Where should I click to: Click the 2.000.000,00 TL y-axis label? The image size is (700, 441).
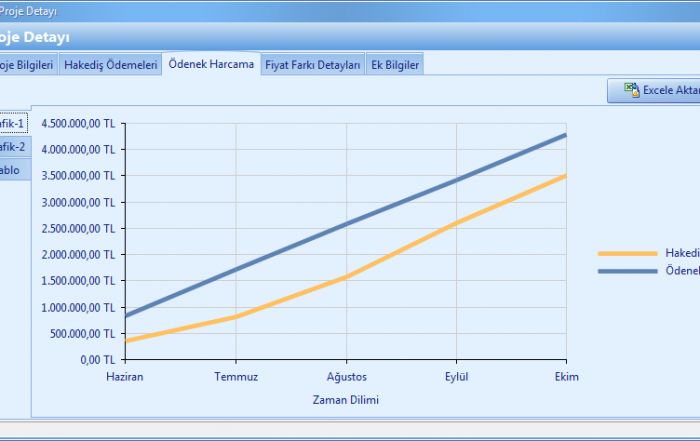[x=79, y=254]
